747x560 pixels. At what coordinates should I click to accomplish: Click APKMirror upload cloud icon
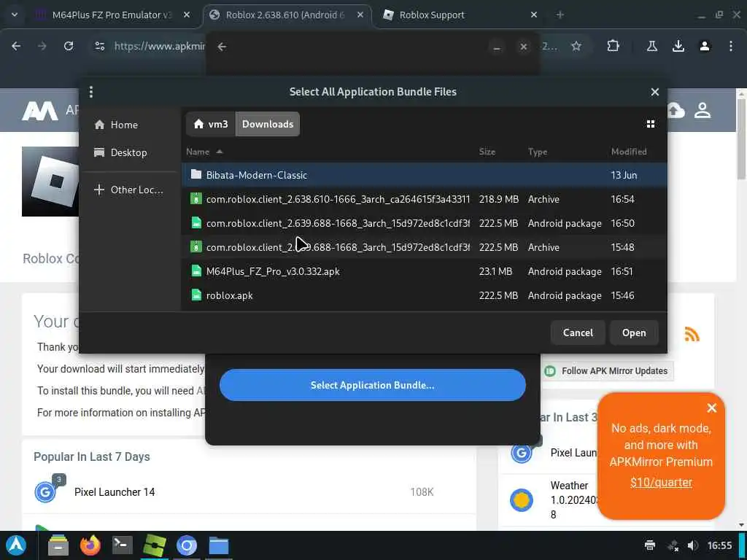[676, 111]
